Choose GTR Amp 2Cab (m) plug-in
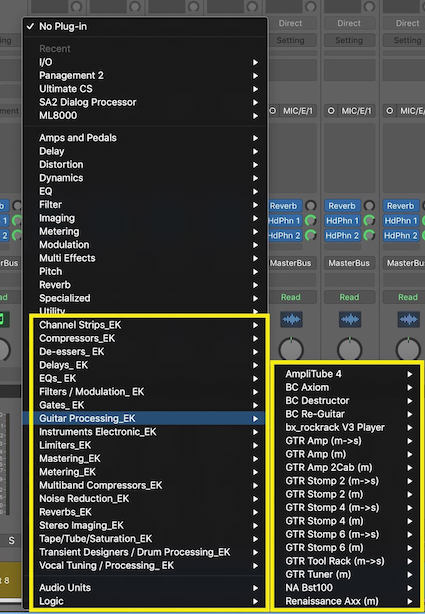The image size is (425, 614). [x=347, y=468]
